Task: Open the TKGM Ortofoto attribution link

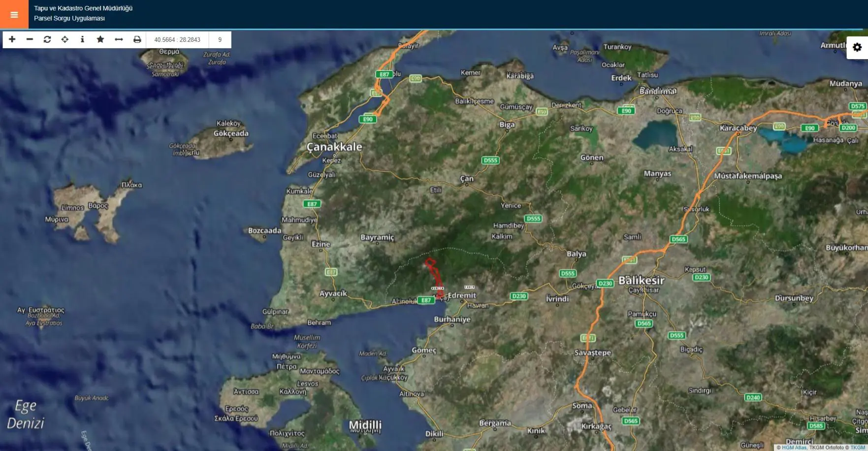Action: click(x=826, y=448)
